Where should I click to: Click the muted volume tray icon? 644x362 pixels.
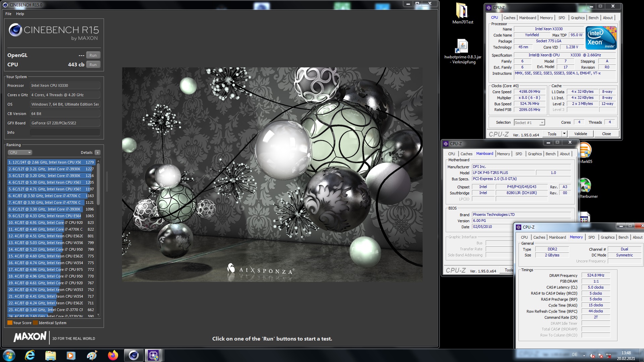coord(592,356)
